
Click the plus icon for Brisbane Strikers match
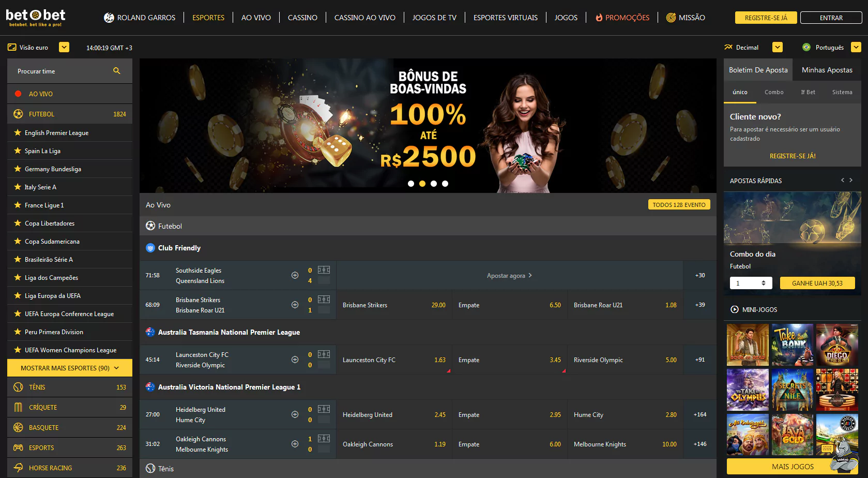coord(295,305)
